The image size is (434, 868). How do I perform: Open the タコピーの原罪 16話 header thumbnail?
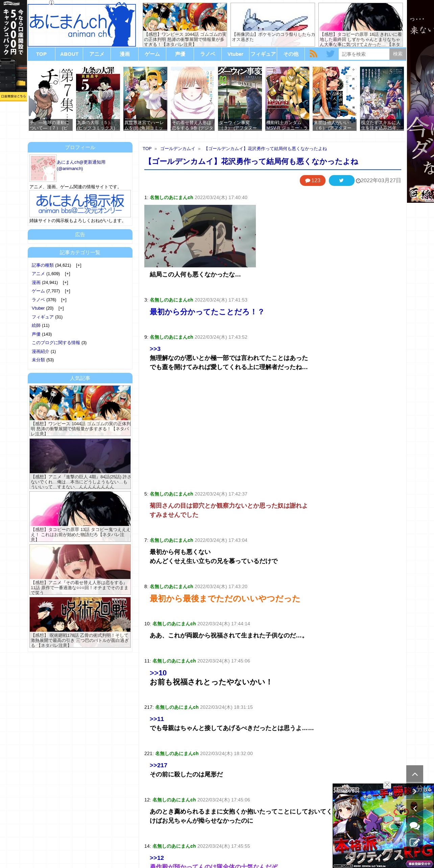point(361,25)
